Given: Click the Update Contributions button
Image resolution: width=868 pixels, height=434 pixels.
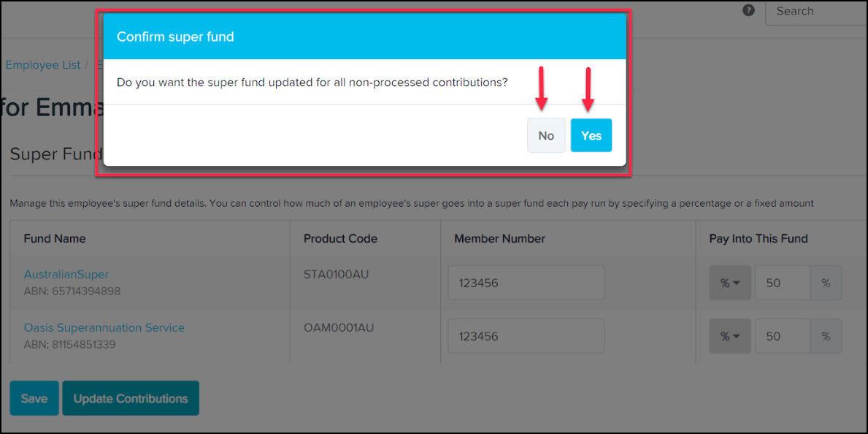Looking at the screenshot, I should (131, 398).
